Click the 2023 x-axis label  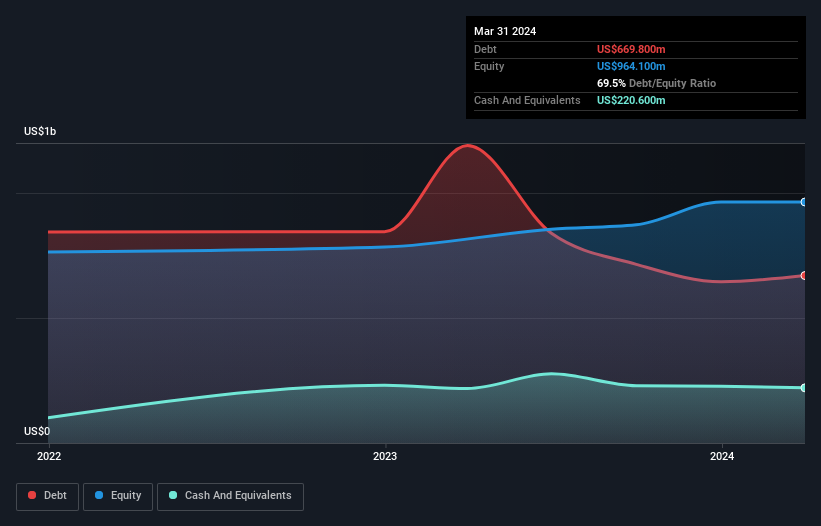coord(385,456)
